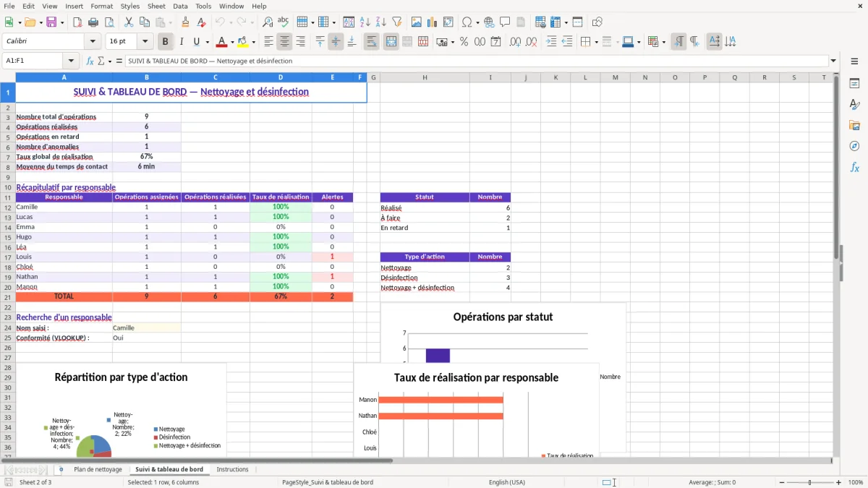Click Add Decimal Place icon
This screenshot has height=488, width=868.
point(515,42)
